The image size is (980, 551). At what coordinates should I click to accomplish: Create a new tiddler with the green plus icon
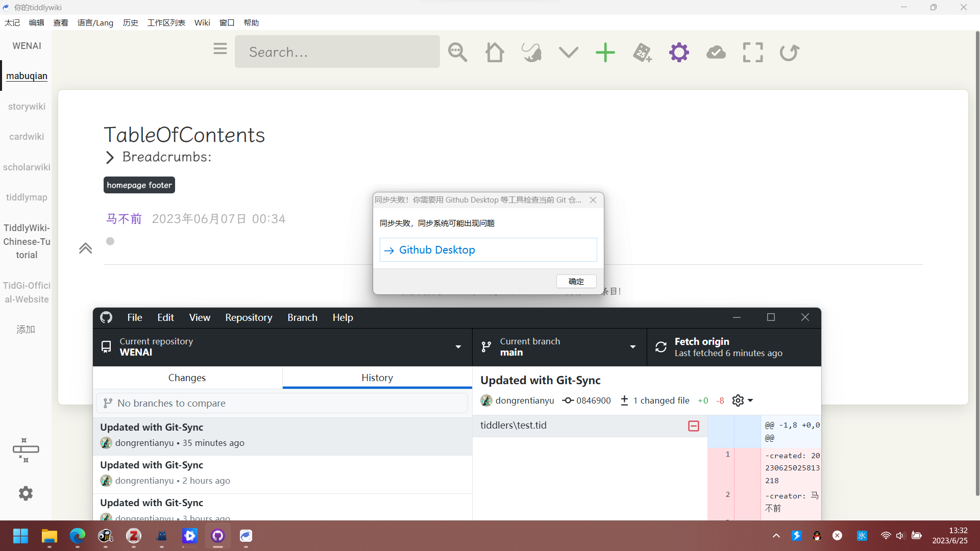pos(605,52)
